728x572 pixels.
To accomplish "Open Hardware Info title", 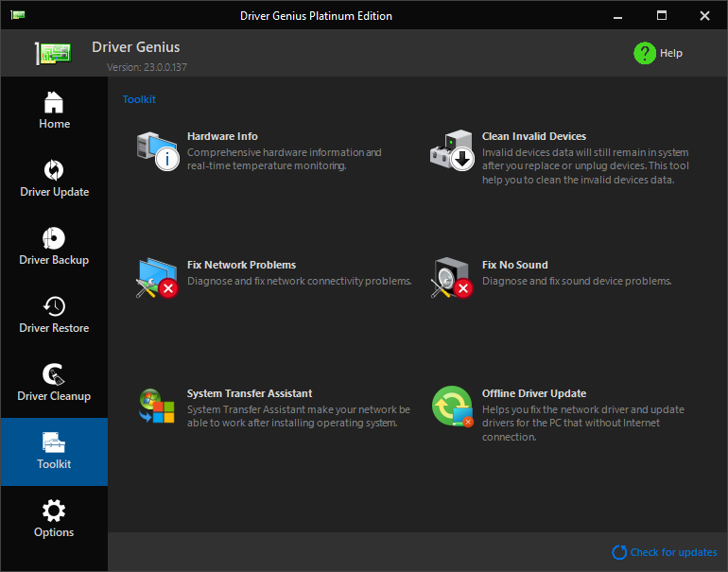I will [222, 136].
